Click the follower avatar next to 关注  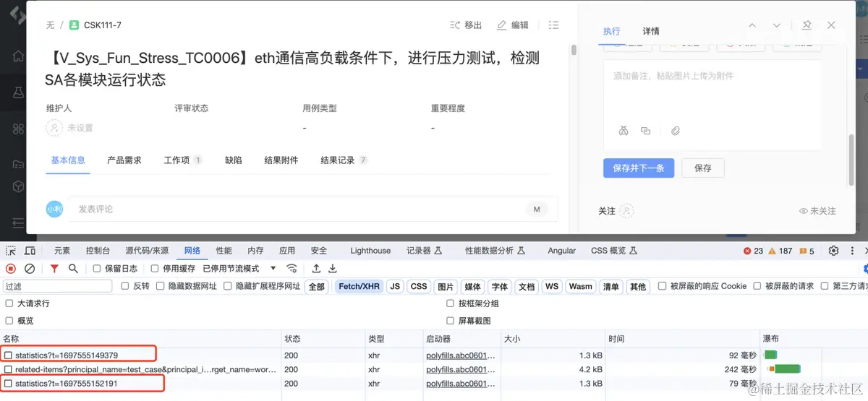[x=627, y=211]
